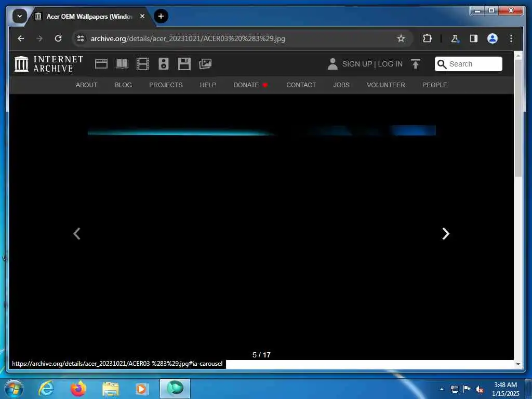Bookmark this page with the star icon
The height and width of the screenshot is (399, 532).
click(401, 38)
